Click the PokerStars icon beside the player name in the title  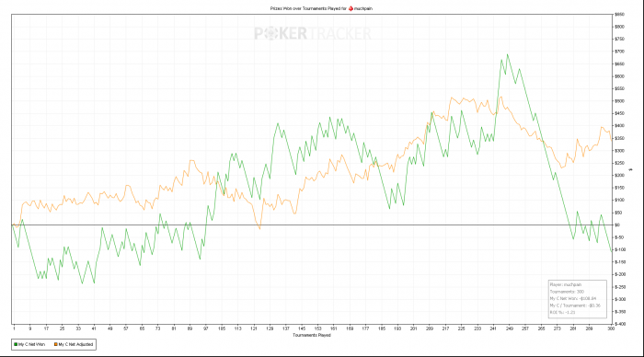tap(351, 8)
